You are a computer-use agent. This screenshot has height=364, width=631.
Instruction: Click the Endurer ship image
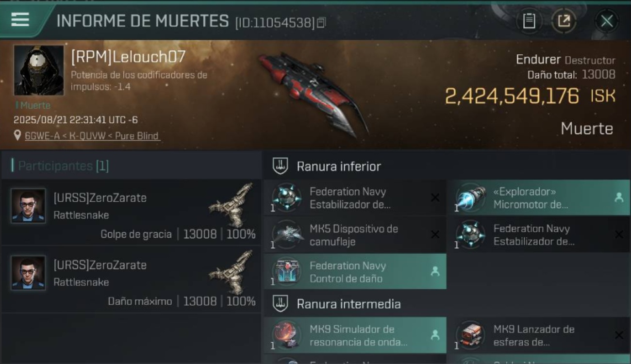[313, 92]
